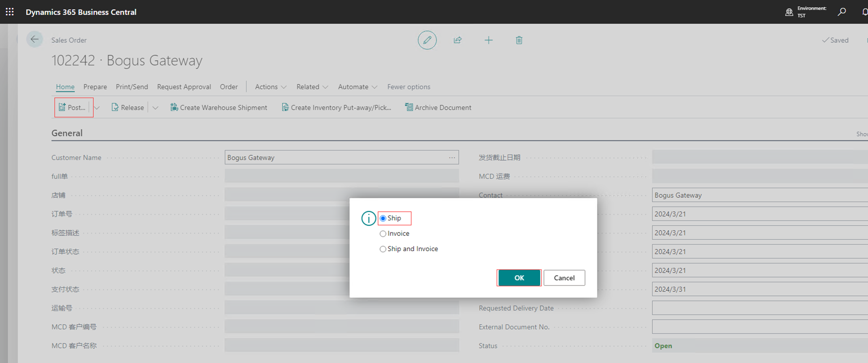Delete the order with trash icon
Screen dimensions: 868x363
[519, 40]
